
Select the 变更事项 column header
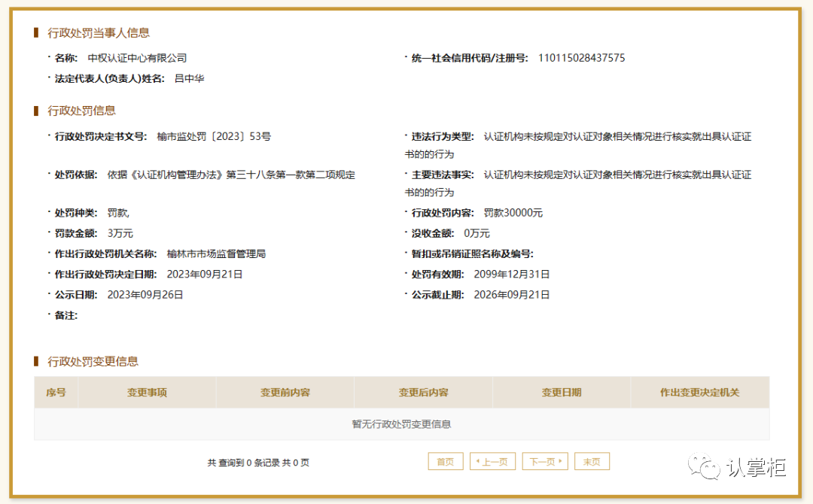pos(148,393)
